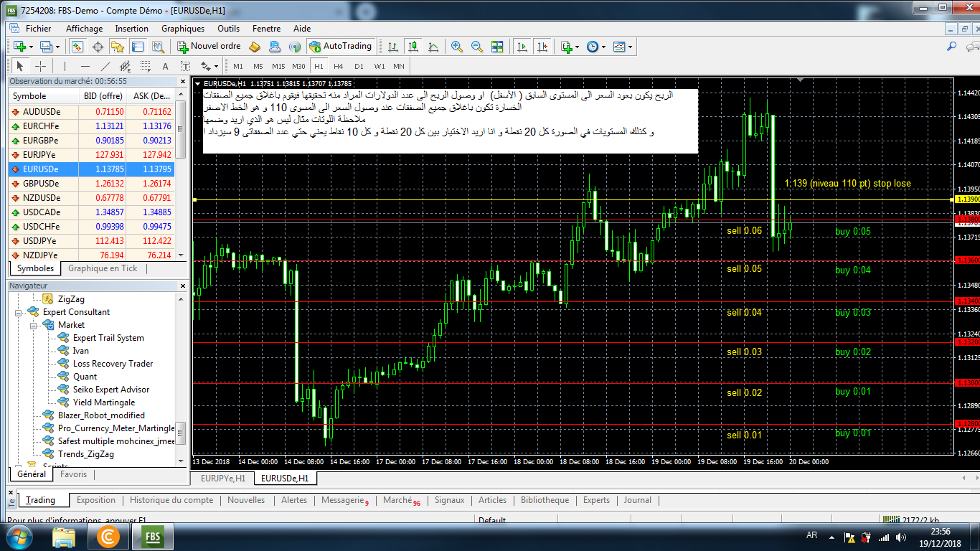Select the Crosshair cursor tool

pyautogui.click(x=41, y=66)
